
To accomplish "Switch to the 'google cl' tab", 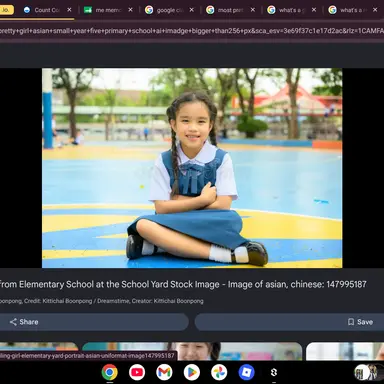I will coord(169,10).
